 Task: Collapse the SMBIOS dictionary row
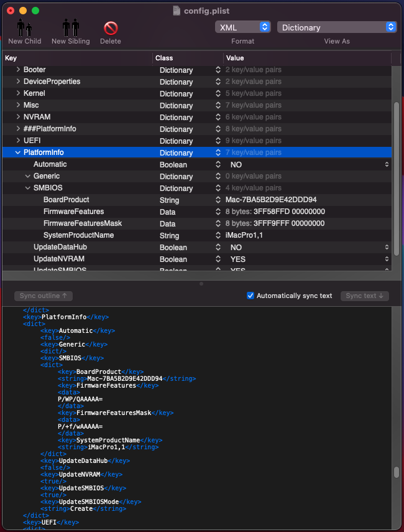(x=27, y=188)
